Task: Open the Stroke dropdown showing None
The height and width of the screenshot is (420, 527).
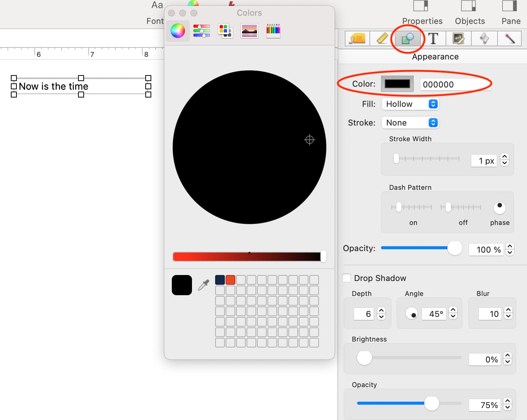Action: coord(410,123)
